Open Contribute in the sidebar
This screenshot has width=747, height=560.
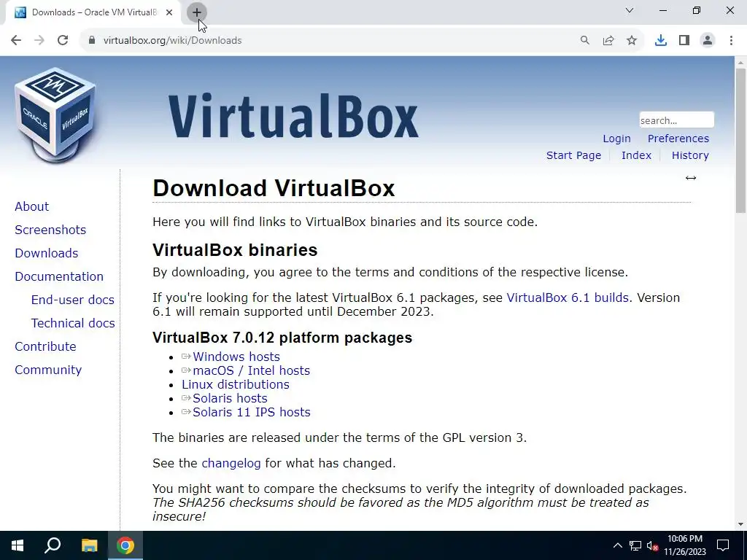[45, 346]
